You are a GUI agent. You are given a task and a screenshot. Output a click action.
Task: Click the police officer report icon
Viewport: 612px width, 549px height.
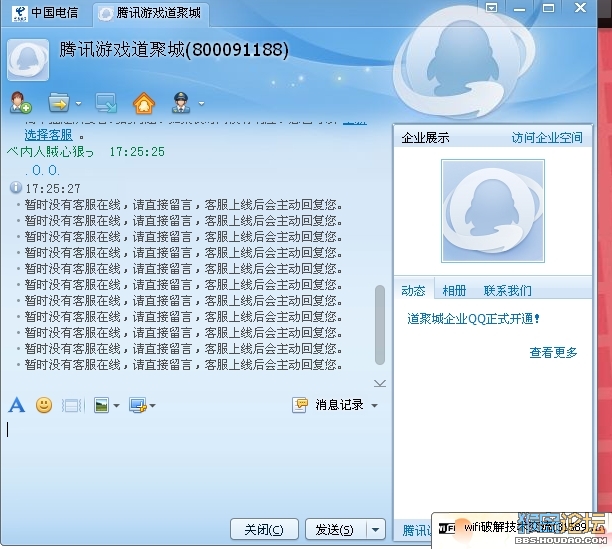181,103
